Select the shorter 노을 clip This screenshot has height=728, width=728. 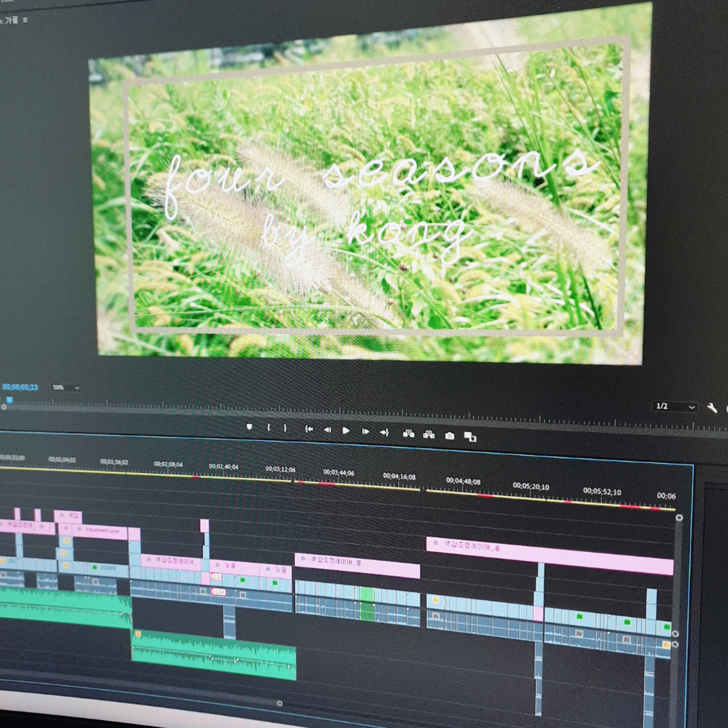276,571
